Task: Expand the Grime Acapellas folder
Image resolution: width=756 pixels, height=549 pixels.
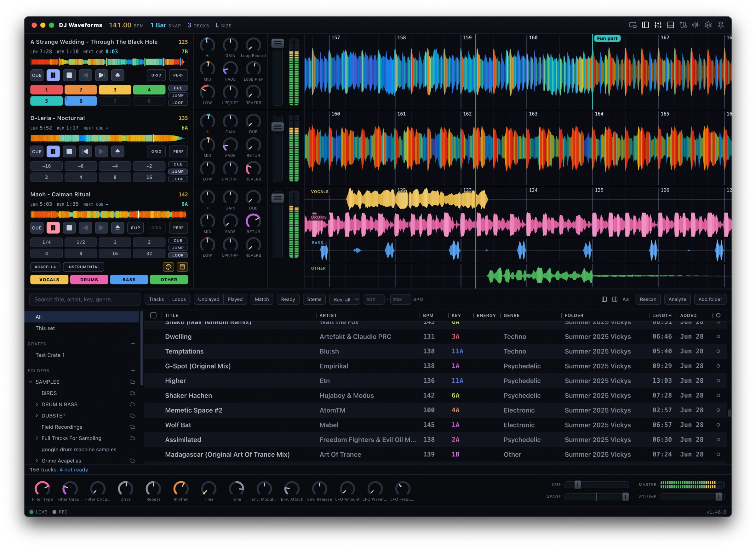Action: point(37,461)
